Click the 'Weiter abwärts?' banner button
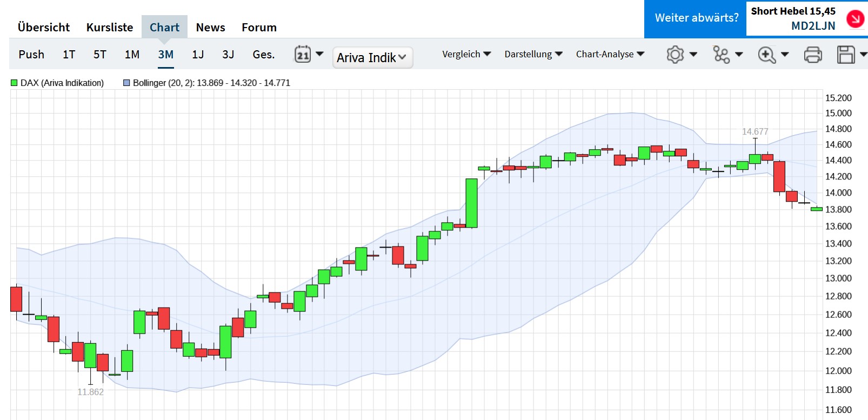868x420 pixels. (696, 18)
